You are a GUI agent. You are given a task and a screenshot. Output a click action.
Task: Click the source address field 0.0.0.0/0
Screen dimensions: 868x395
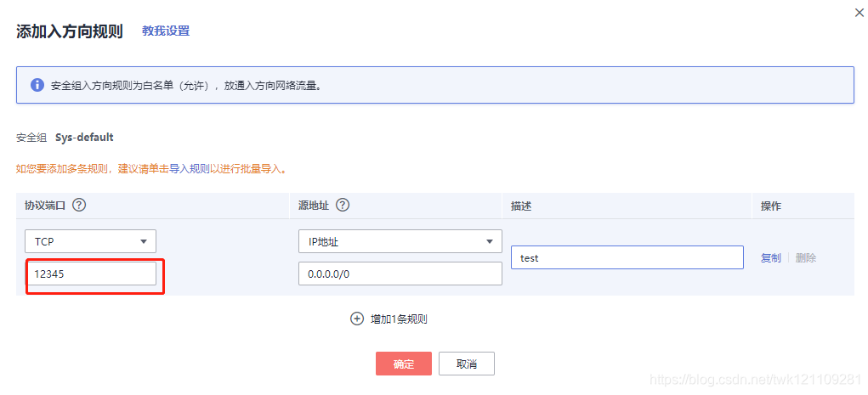(400, 274)
